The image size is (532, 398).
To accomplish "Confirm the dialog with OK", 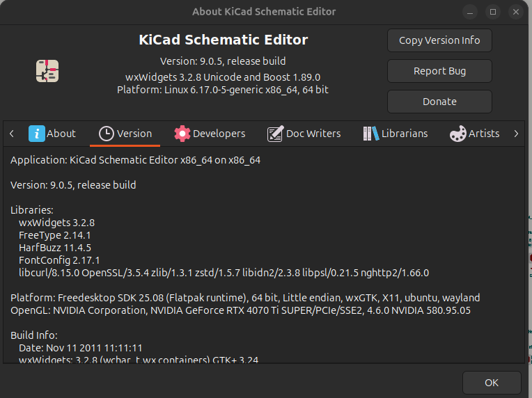I will point(492,382).
